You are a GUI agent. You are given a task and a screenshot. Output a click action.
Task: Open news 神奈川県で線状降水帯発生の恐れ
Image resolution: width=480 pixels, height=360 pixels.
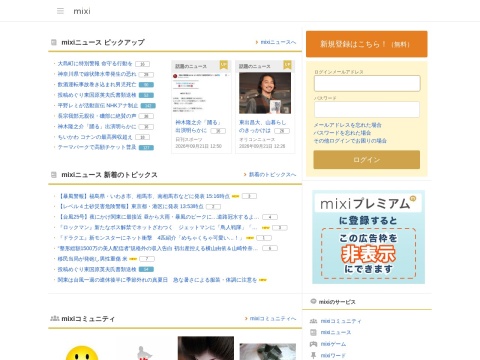point(97,74)
